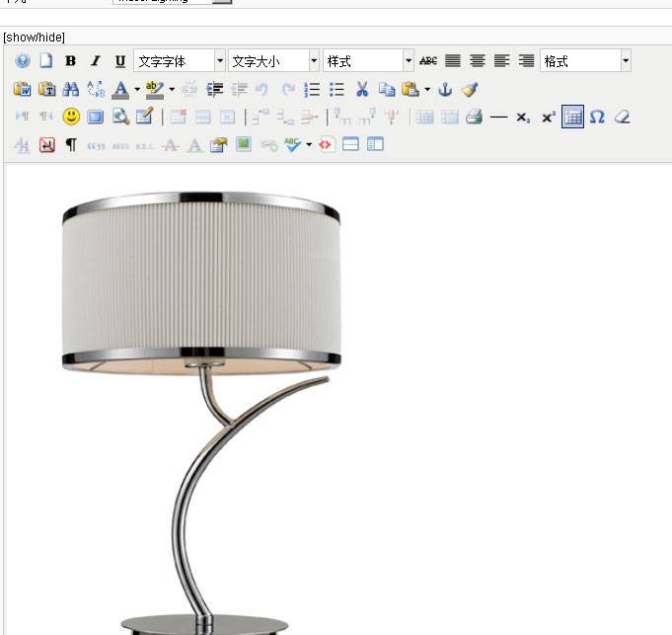Click the scissors cut icon

(x=362, y=89)
